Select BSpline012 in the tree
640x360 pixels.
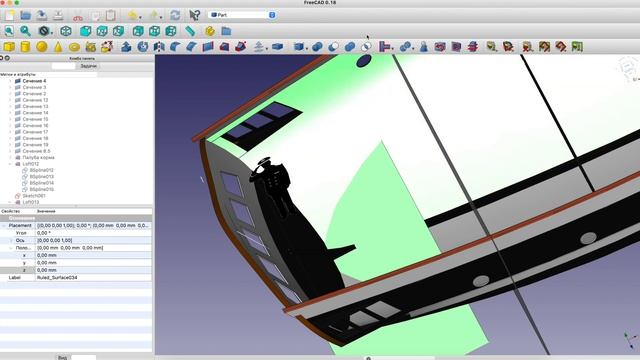[x=41, y=170]
